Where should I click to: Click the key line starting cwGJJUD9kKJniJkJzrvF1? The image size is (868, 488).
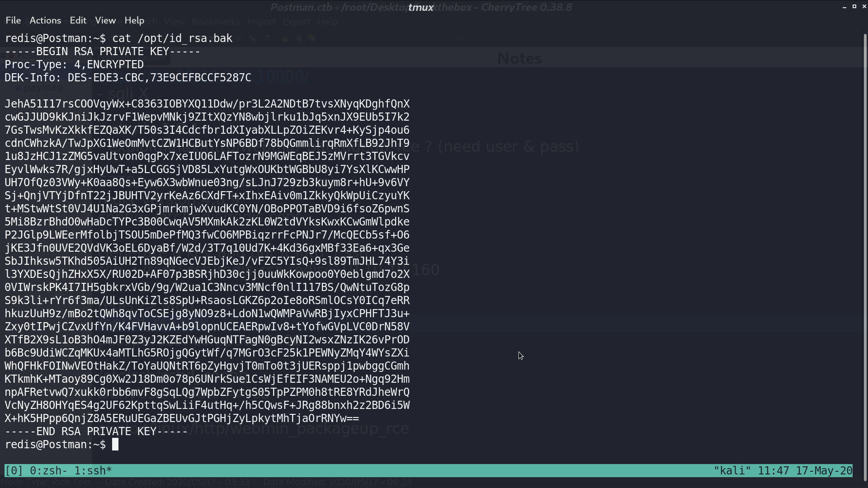(x=207, y=117)
